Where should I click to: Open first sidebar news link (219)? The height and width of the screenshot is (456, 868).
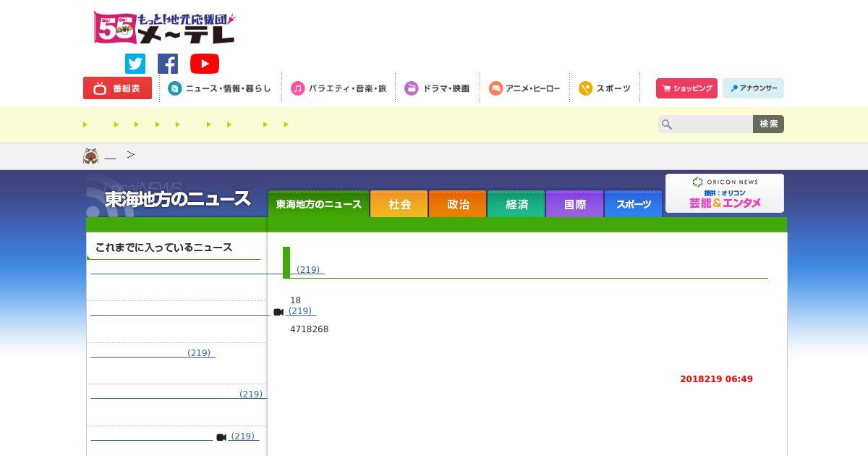click(208, 270)
